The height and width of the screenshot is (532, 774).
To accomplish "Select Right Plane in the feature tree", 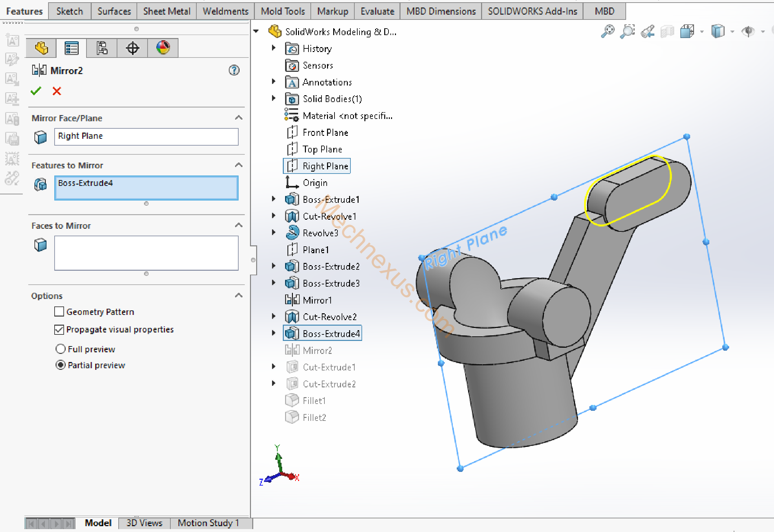I will point(325,166).
